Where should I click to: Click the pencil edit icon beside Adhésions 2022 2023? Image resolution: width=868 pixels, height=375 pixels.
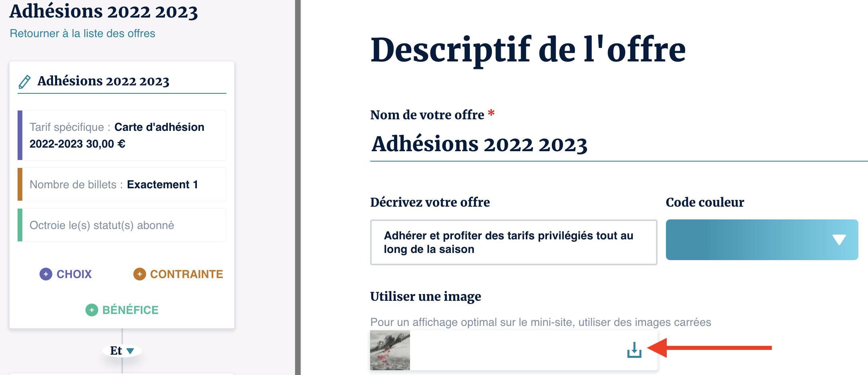coord(25,81)
